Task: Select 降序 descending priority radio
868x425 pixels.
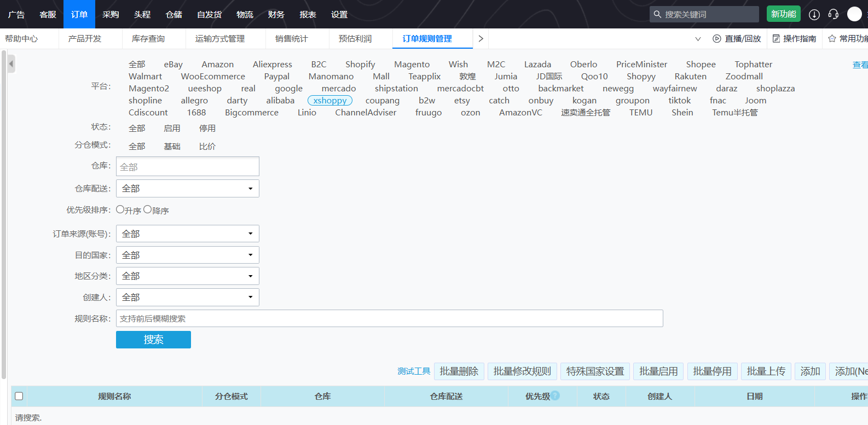Action: pos(148,209)
